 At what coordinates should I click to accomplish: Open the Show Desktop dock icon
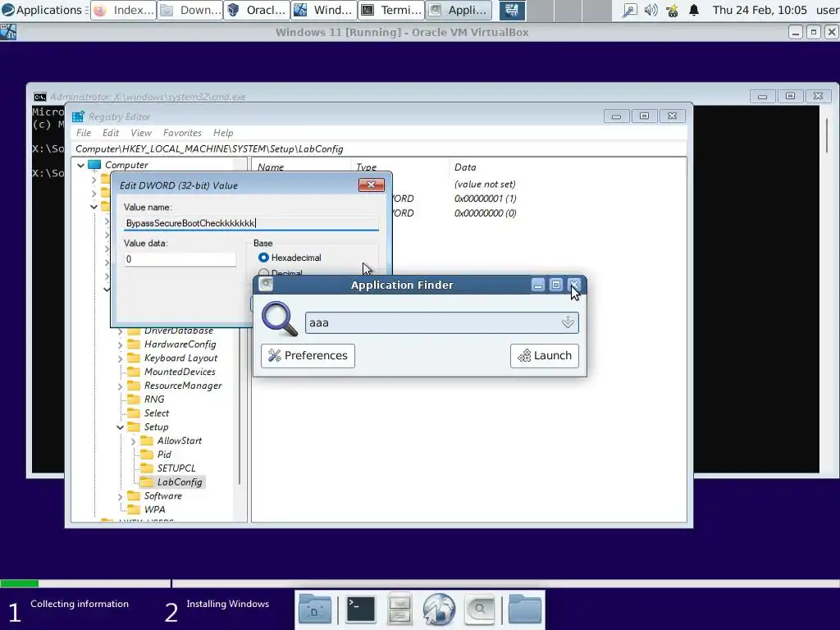point(315,609)
